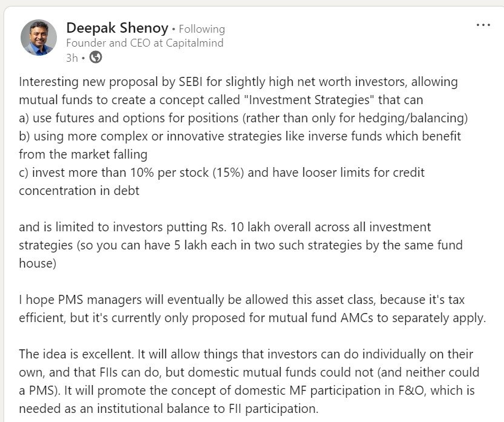Click the line starting "c) invest more than 10%"
Image resolution: width=504 pixels, height=422 pixels.
click(x=222, y=173)
